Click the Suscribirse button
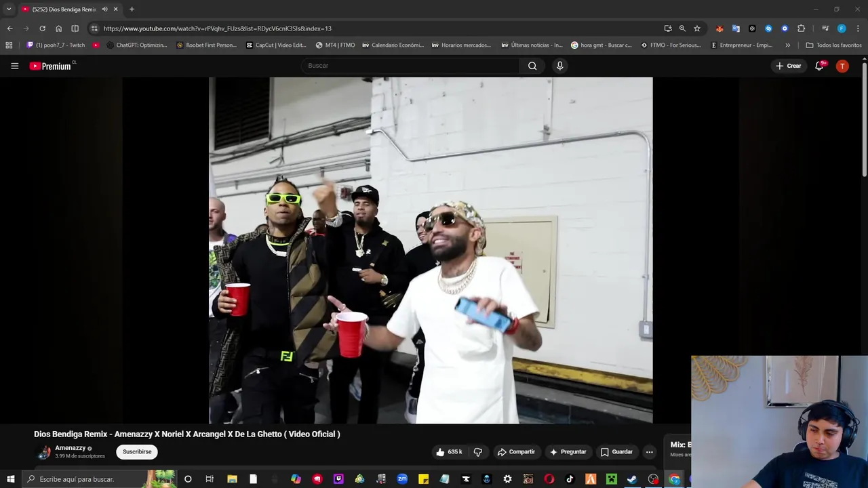The height and width of the screenshot is (488, 868). point(137,452)
